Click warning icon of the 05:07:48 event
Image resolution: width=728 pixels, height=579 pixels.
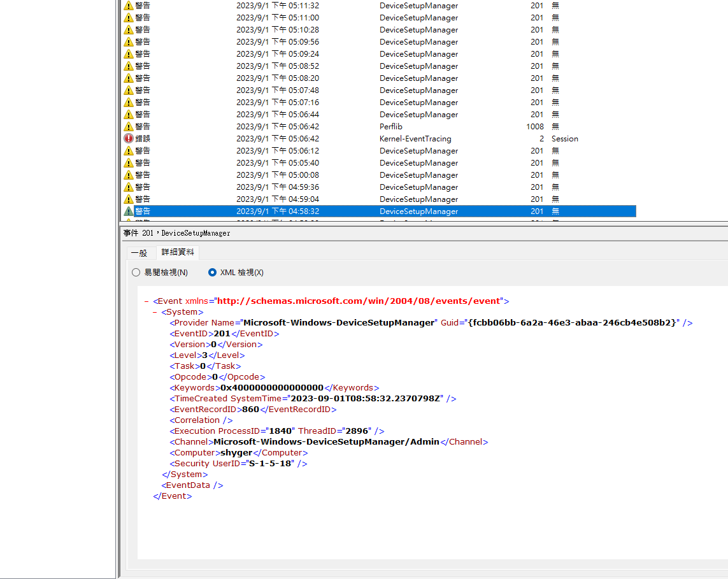pyautogui.click(x=129, y=90)
